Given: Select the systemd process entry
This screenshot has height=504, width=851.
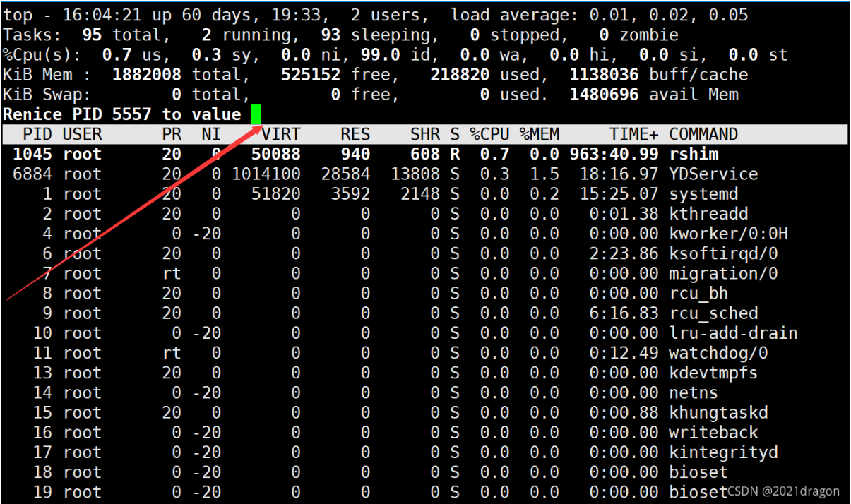Looking at the screenshot, I should (703, 194).
